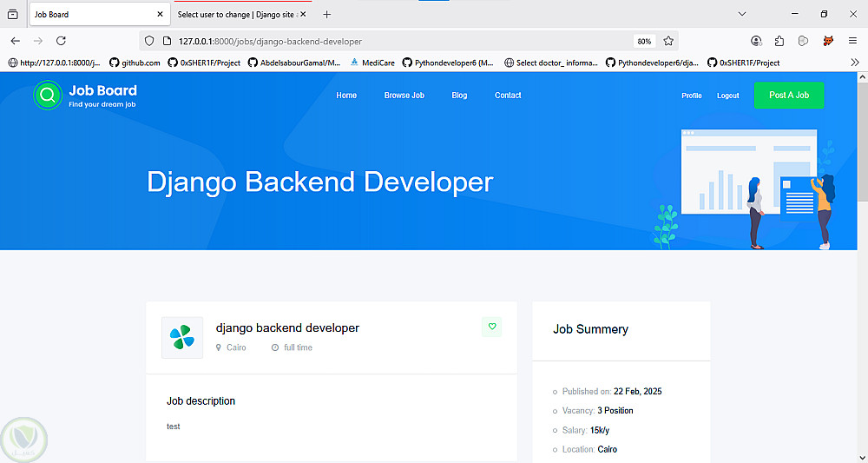Go back to the previous page
868x463 pixels.
click(16, 41)
